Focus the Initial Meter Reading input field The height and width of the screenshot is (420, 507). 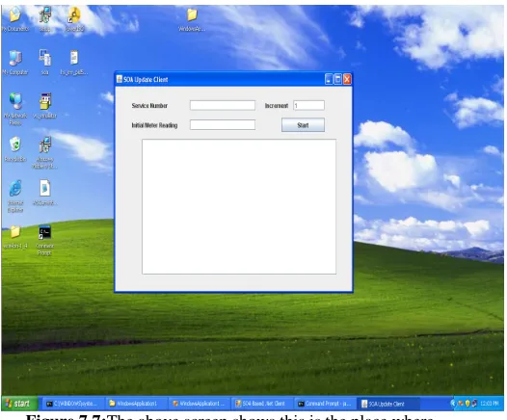click(223, 124)
